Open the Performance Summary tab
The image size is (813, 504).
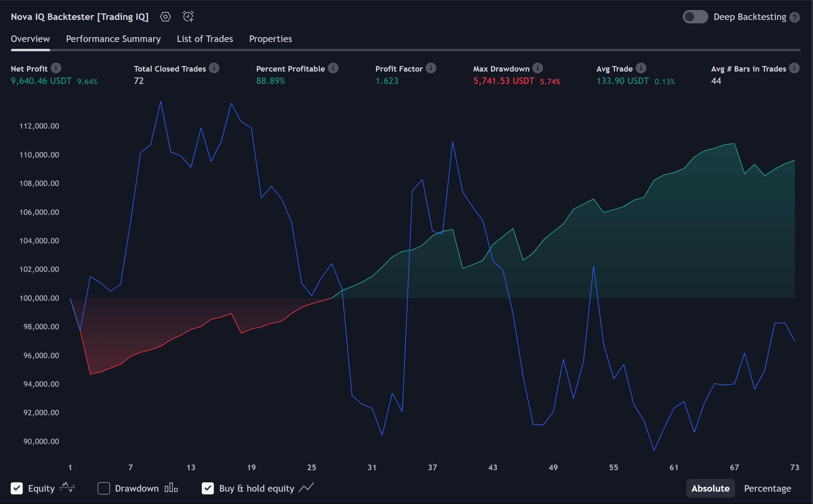[113, 39]
